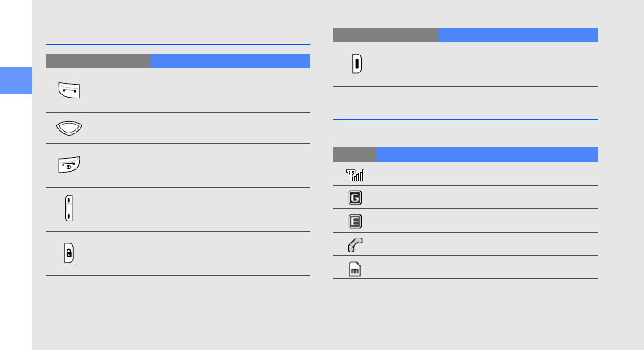Click empty description beside the signal strength icon
Image resolution: width=644 pixels, height=350 pixels.
pos(488,173)
